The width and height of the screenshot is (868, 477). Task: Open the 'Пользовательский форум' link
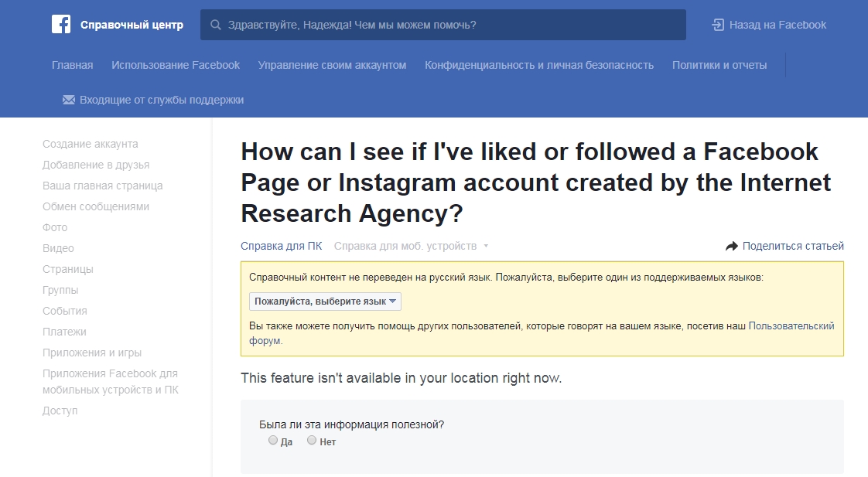coord(791,326)
